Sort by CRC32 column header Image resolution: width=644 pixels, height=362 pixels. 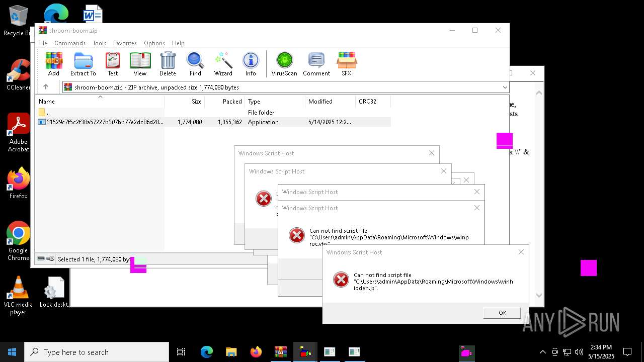click(x=373, y=102)
